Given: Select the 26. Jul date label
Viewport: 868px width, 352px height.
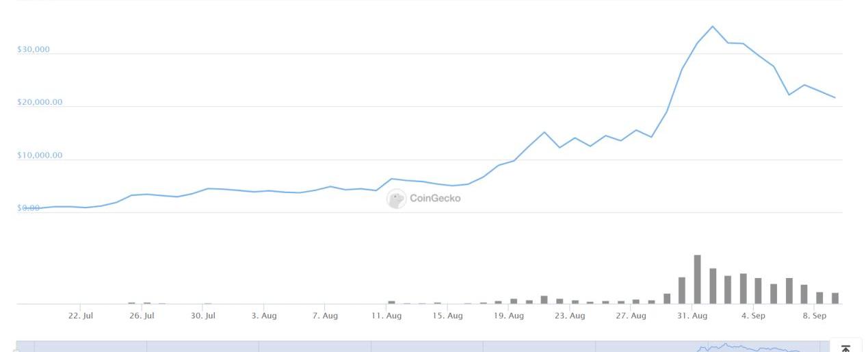Looking at the screenshot, I should 142,316.
